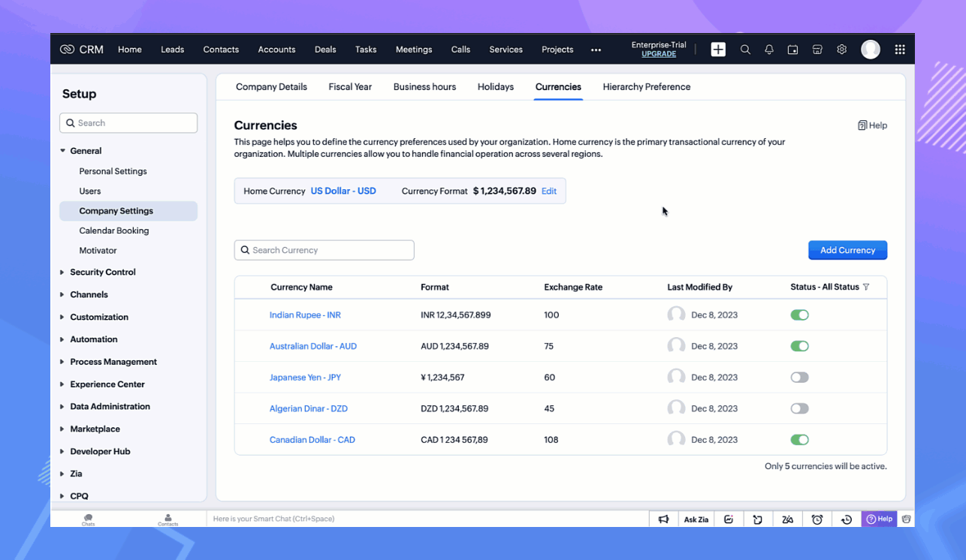The height and width of the screenshot is (560, 966).
Task: Enable the Algerian Dinar currency toggle
Action: point(799,409)
